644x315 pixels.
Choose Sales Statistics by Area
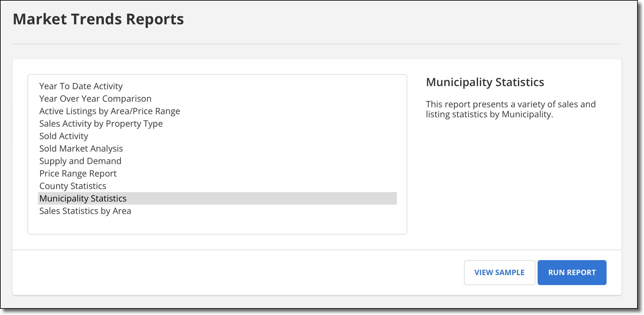coord(217,211)
